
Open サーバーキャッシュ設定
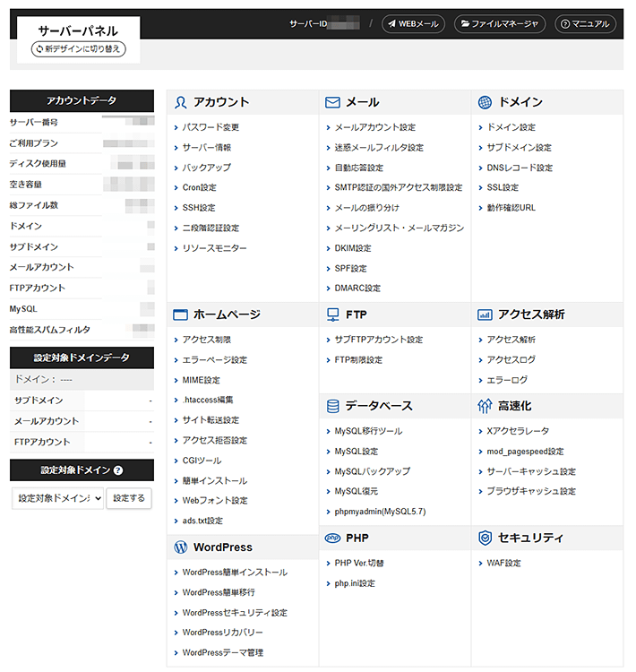[531, 471]
